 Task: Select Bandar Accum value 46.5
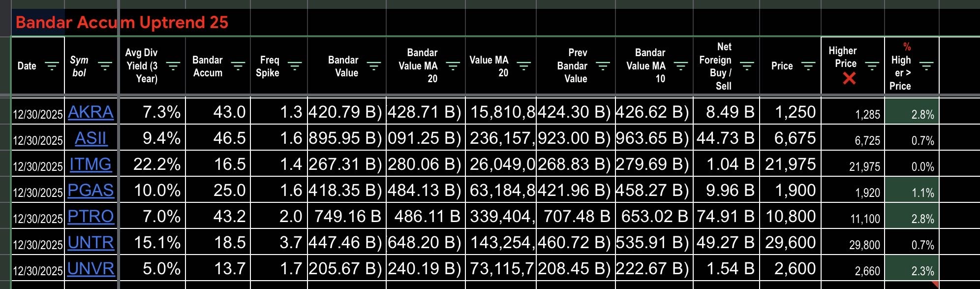pyautogui.click(x=218, y=138)
